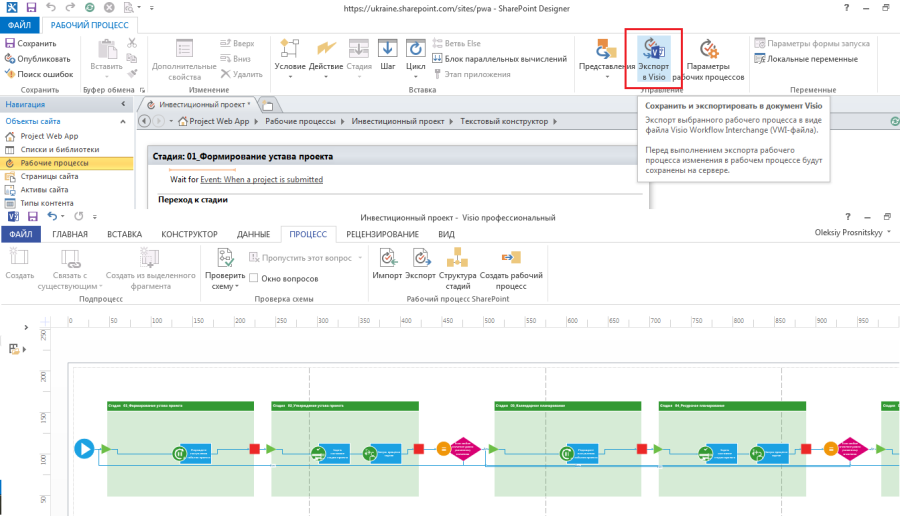Image resolution: width=900 pixels, height=516 pixels.
Task: Open ФАЙЛ tab in SharePoint Designer
Action: click(20, 25)
